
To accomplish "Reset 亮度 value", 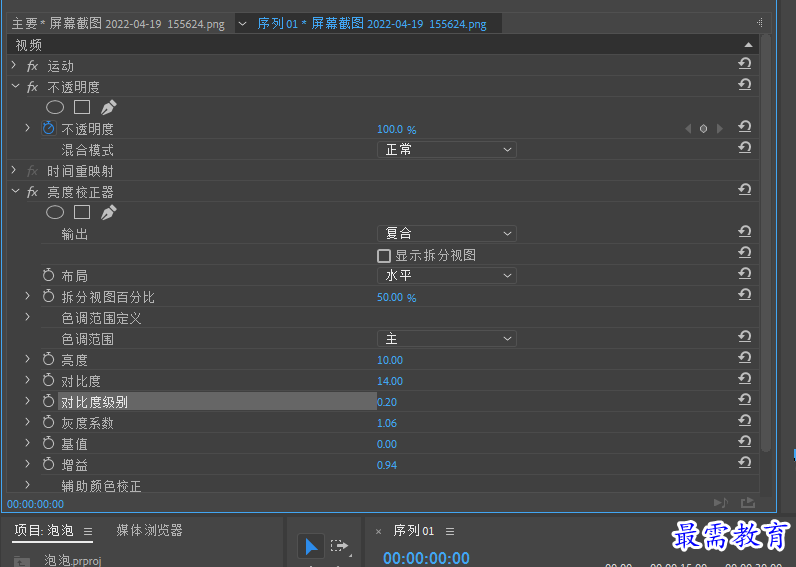I will point(745,358).
